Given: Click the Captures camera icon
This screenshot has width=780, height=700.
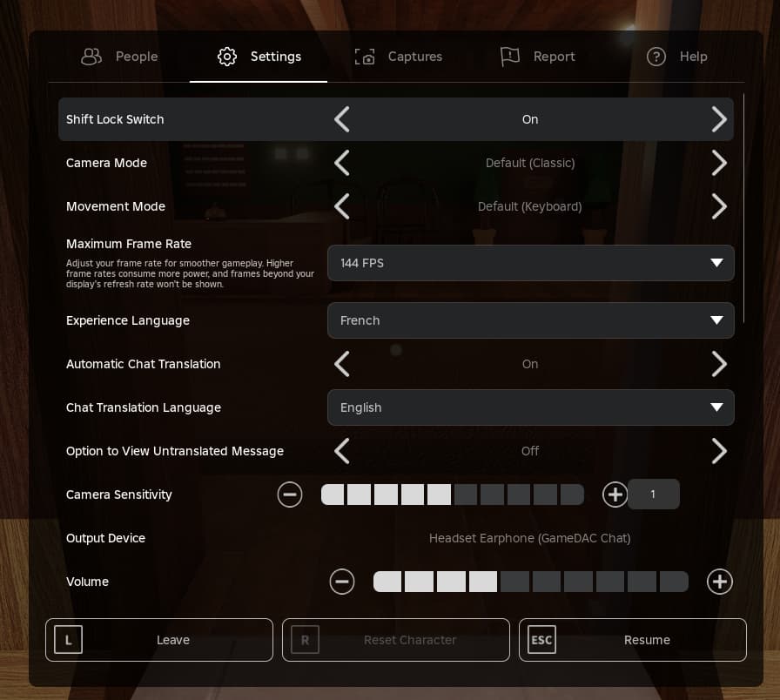Looking at the screenshot, I should 365,57.
